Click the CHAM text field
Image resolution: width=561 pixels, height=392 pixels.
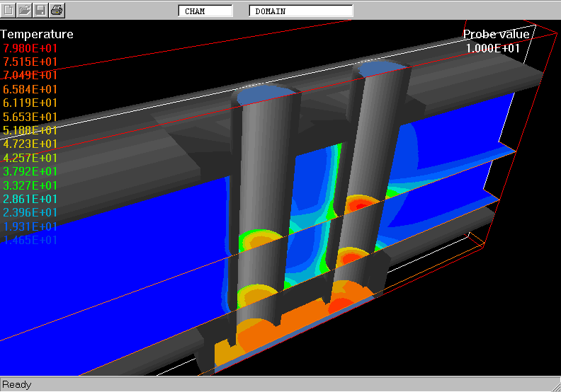click(x=205, y=11)
